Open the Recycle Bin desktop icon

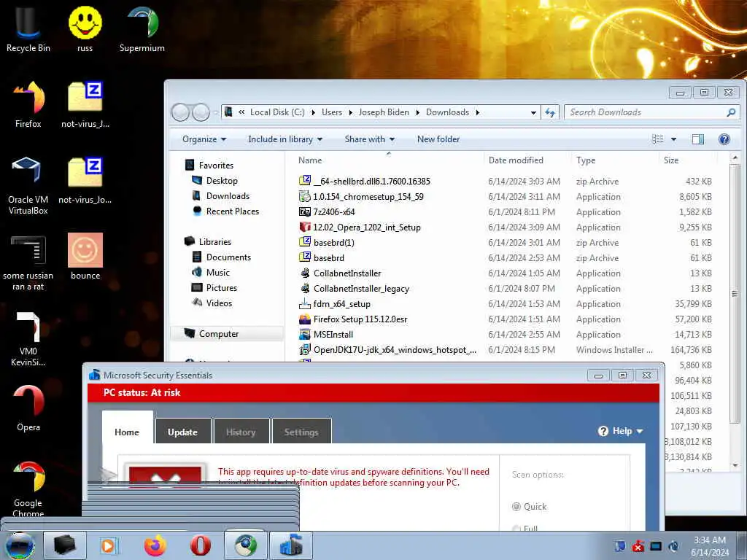coord(28,28)
